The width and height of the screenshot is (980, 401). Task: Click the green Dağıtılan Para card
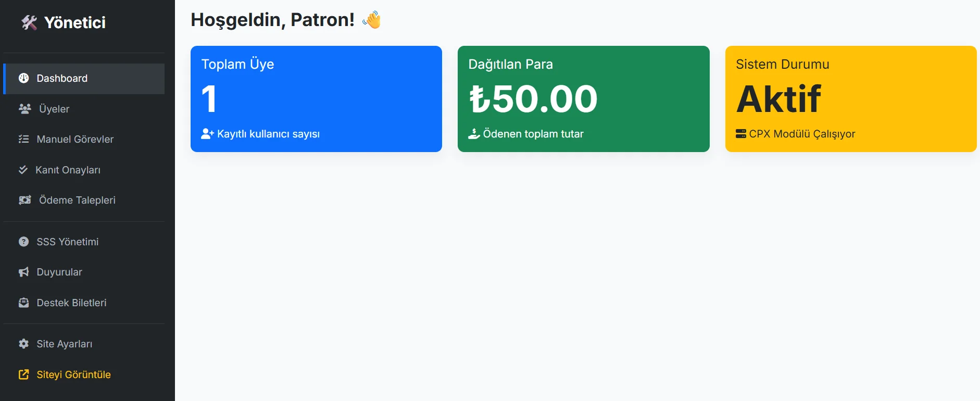pos(583,99)
